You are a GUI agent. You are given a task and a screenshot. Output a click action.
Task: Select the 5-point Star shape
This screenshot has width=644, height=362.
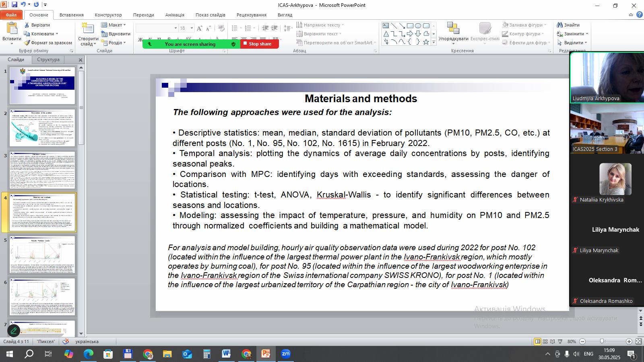[x=426, y=42]
